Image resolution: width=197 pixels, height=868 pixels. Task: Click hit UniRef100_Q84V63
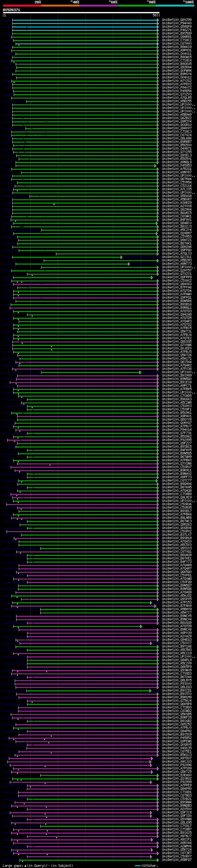click(177, 284)
